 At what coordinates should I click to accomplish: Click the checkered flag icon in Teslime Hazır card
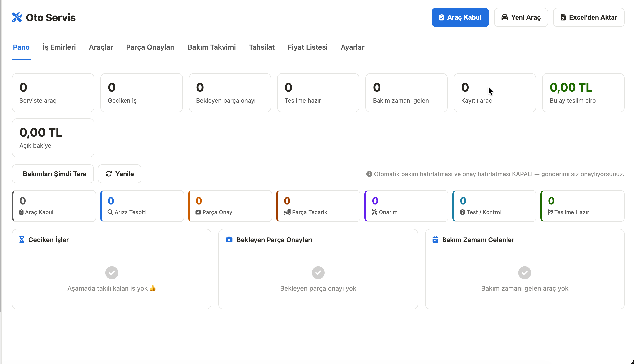point(550,212)
